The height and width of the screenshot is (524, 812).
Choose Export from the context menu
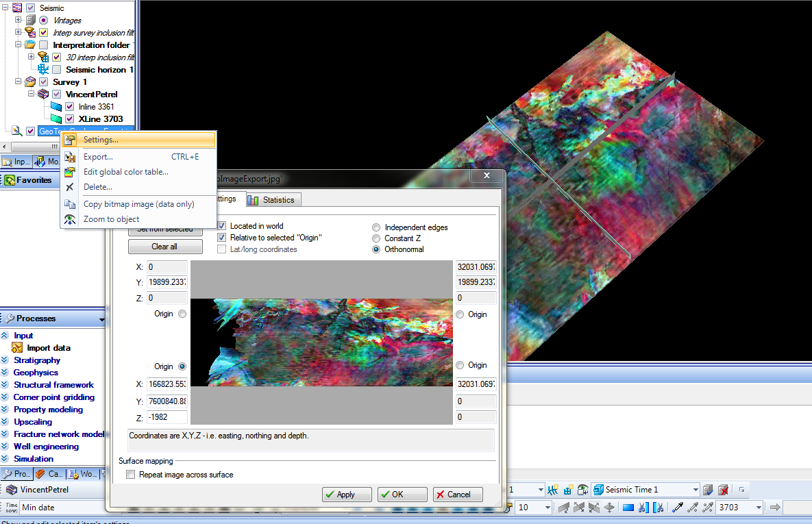pos(98,157)
